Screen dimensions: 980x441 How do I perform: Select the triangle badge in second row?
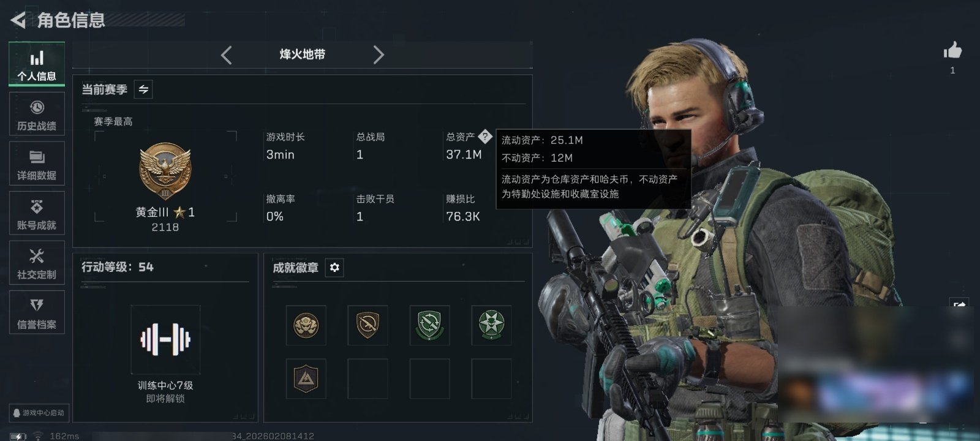(306, 379)
